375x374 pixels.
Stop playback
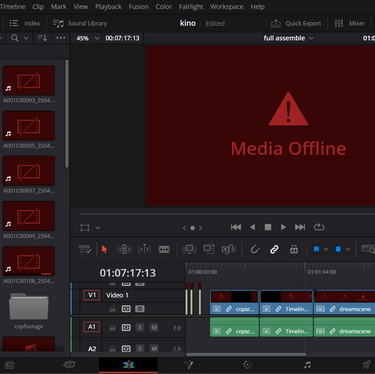tap(268, 227)
